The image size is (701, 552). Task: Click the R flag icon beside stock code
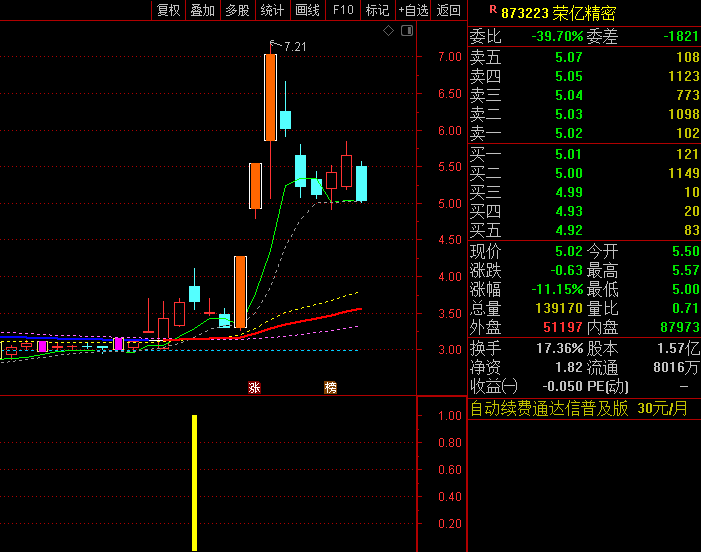(x=493, y=9)
